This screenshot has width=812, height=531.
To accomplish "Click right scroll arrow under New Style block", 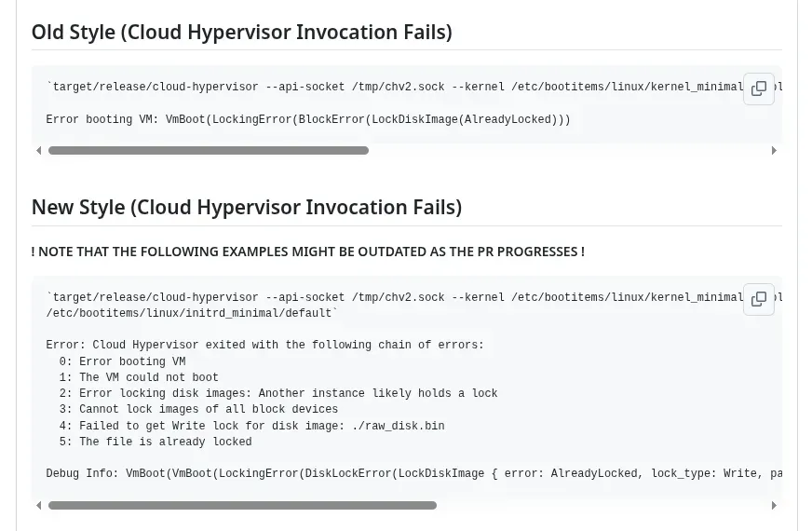I will pos(774,505).
